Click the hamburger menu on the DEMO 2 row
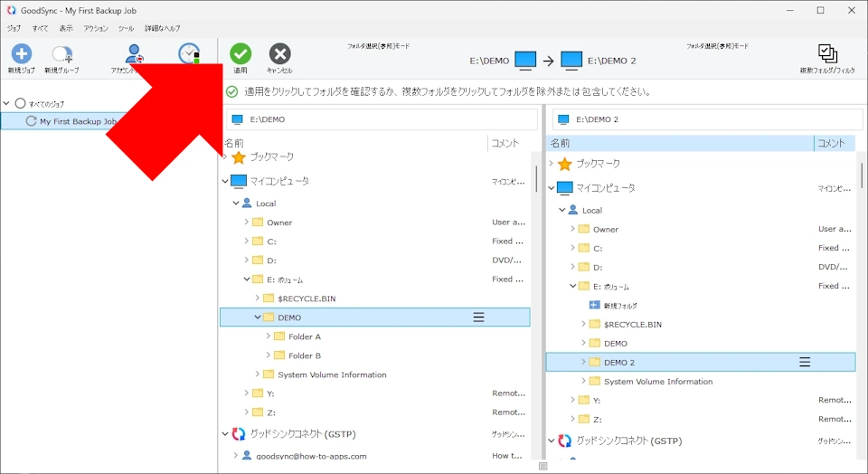 tap(805, 362)
